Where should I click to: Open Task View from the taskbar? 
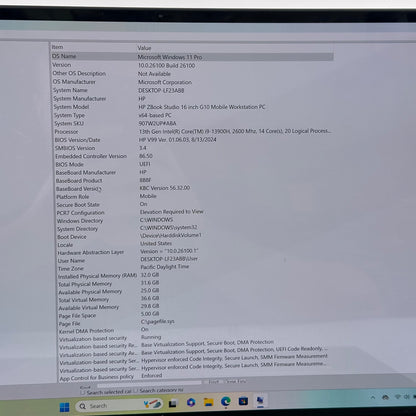click(172, 404)
